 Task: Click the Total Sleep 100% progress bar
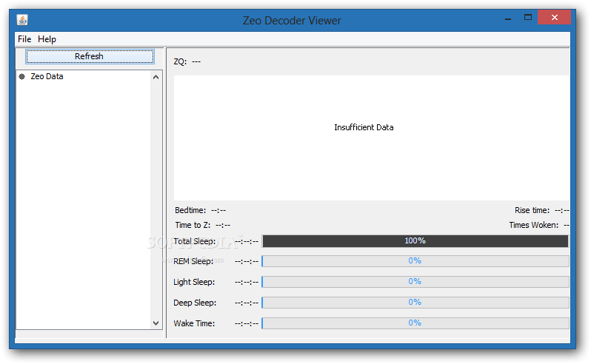[415, 241]
